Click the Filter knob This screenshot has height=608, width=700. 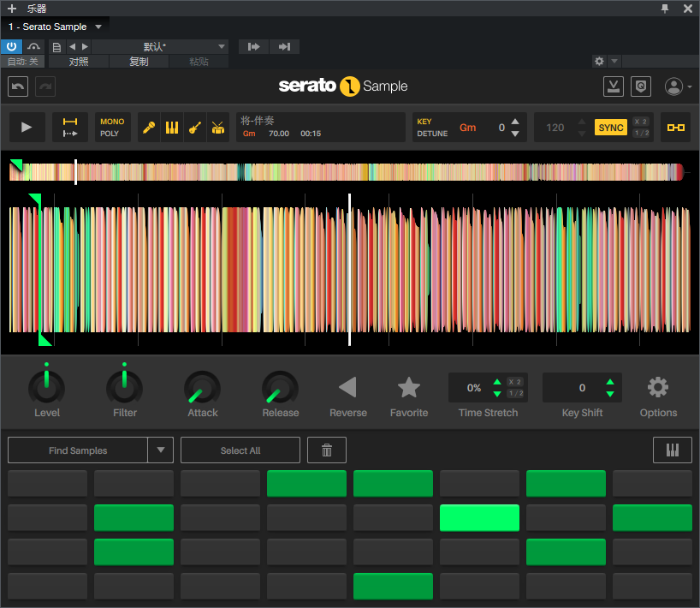[125, 387]
